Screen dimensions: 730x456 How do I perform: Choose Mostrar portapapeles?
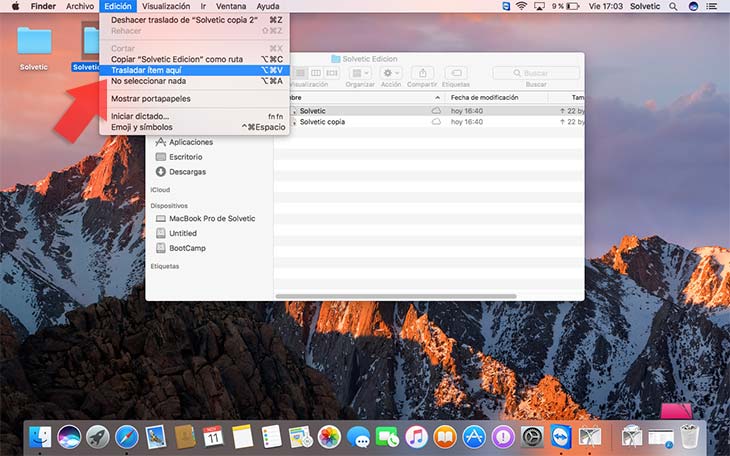click(x=195, y=99)
